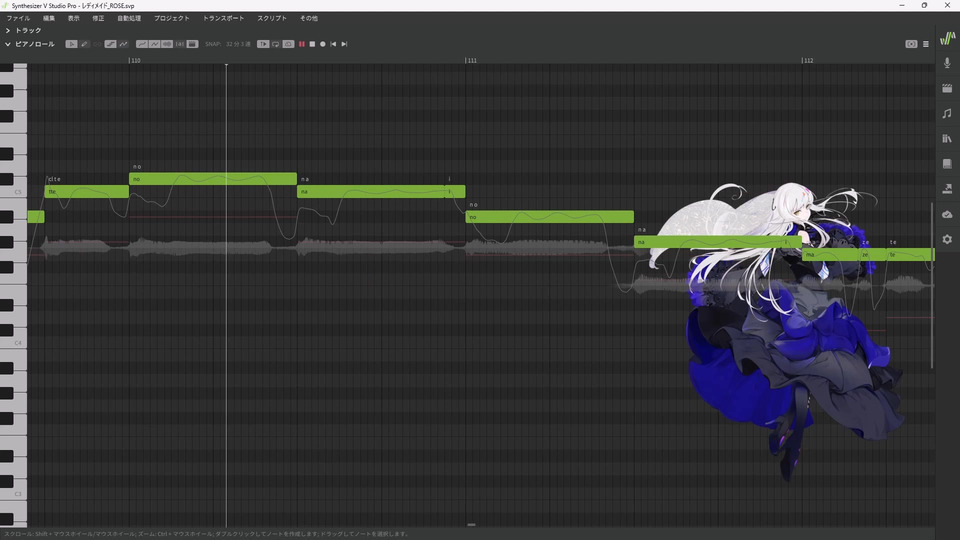This screenshot has height=540, width=960.
Task: Pause playback with the red pause button
Action: tap(301, 44)
